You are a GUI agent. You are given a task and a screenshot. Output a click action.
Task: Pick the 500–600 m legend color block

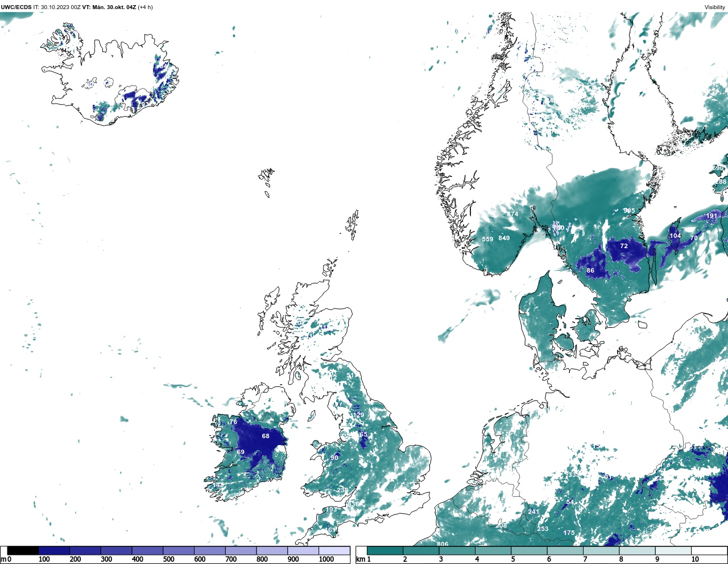coord(178,550)
